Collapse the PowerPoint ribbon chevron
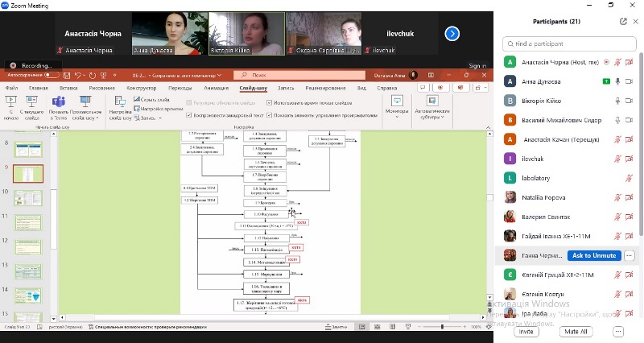 [x=488, y=128]
